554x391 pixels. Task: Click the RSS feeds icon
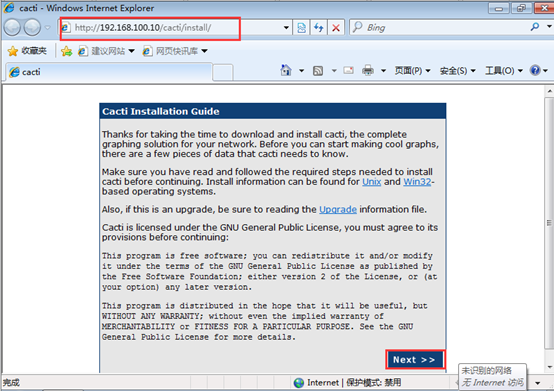click(x=318, y=71)
